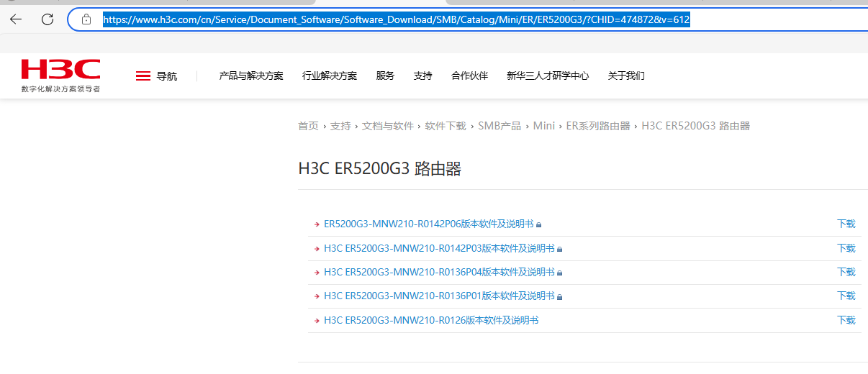Click 下载 for the R0126 version

pyautogui.click(x=846, y=320)
